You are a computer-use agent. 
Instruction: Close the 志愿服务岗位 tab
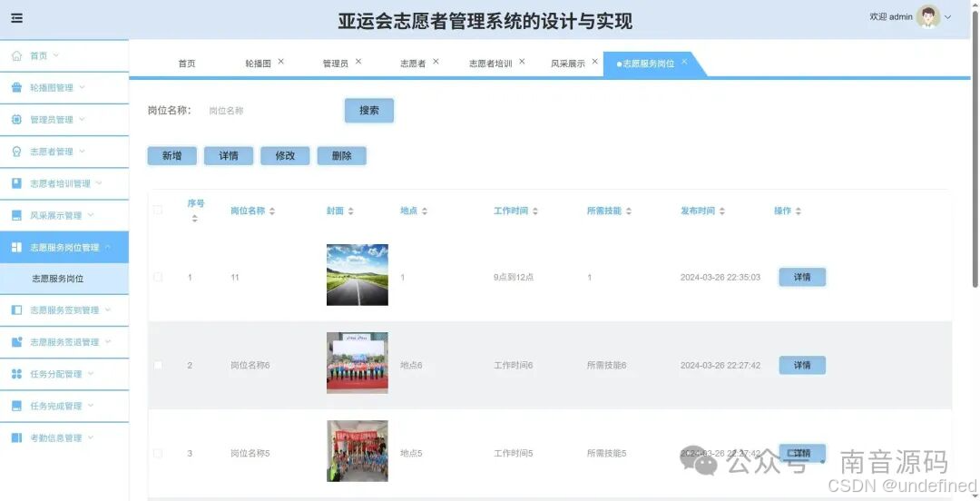pos(684,62)
